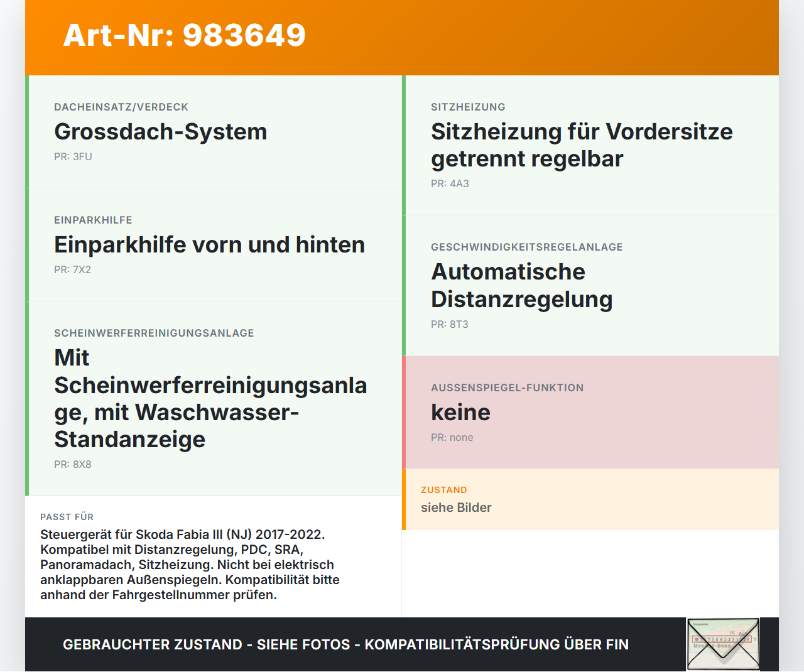Select the Dacheinsatz/Verdeck category label

tap(121, 107)
